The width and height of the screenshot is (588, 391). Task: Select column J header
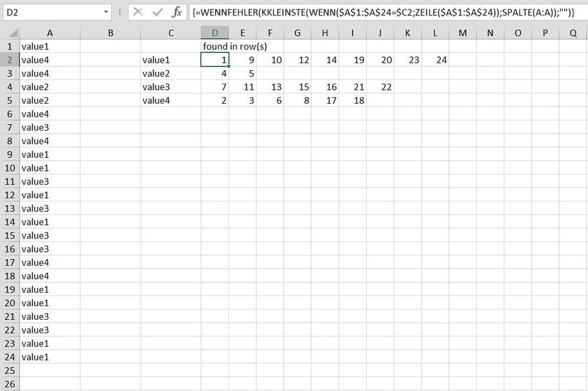(380, 33)
